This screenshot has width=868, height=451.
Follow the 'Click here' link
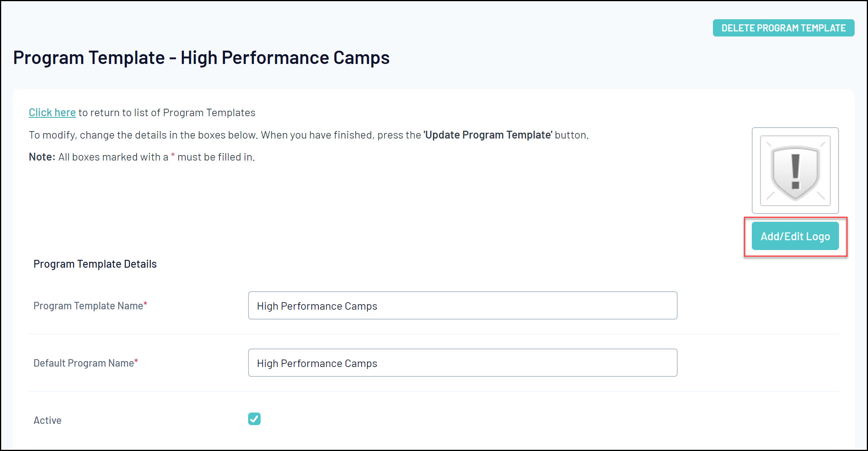(x=52, y=113)
